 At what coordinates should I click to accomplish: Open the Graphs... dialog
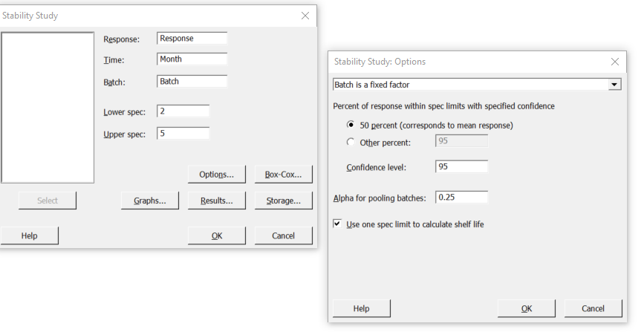click(x=150, y=201)
